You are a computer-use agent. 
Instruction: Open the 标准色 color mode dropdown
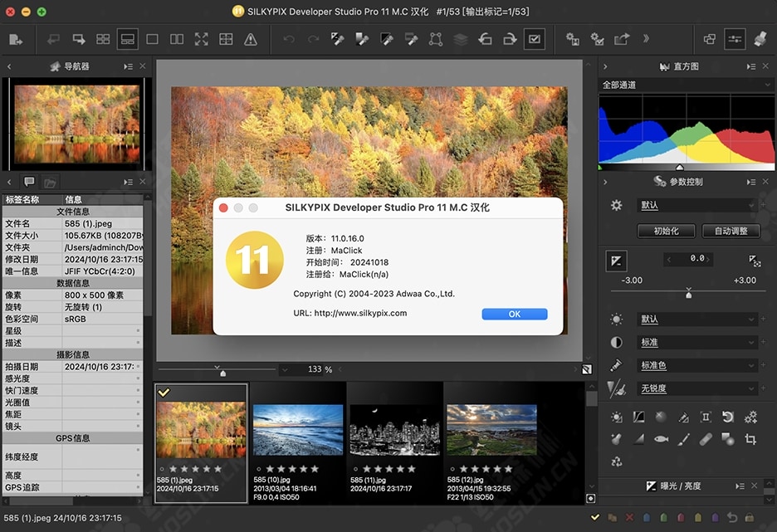click(x=696, y=365)
